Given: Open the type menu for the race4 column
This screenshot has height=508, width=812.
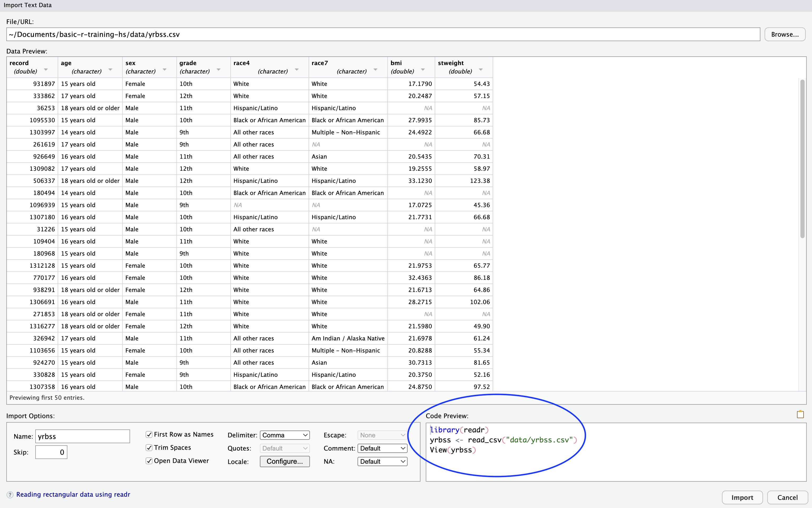Looking at the screenshot, I should coord(297,70).
